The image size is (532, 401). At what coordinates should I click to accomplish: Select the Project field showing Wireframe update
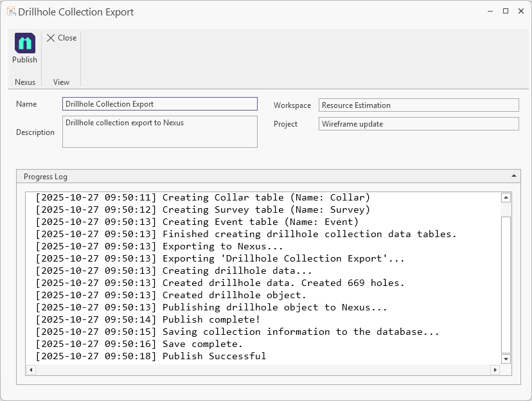point(418,124)
